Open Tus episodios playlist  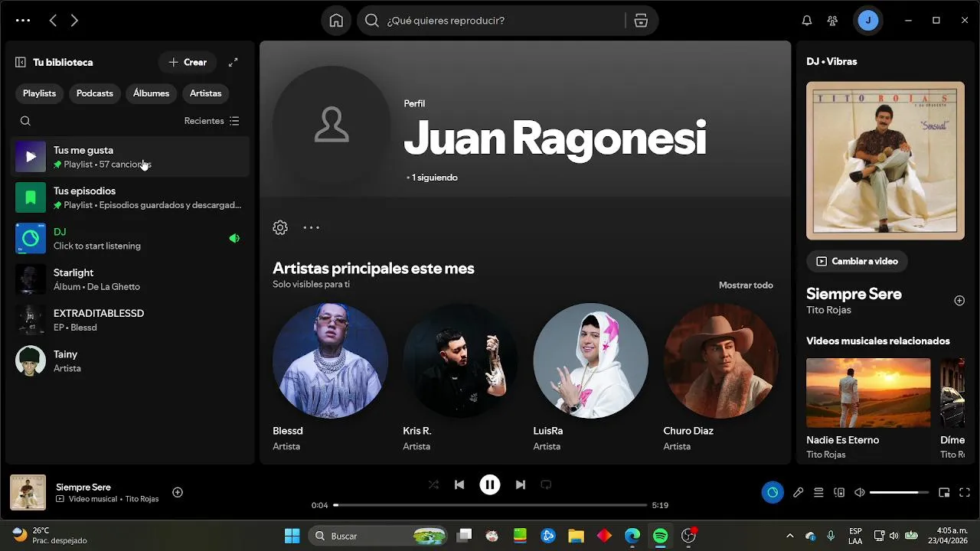click(x=130, y=197)
